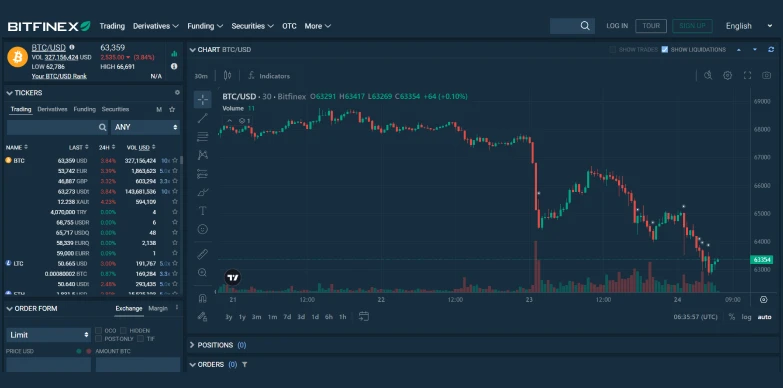The height and width of the screenshot is (388, 783).
Task: Take a chart snapshot with camera icon
Action: click(x=767, y=75)
